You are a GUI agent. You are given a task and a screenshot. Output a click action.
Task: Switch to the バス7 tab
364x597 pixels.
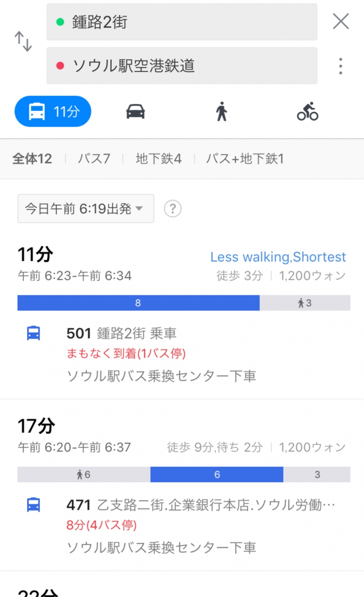click(94, 159)
